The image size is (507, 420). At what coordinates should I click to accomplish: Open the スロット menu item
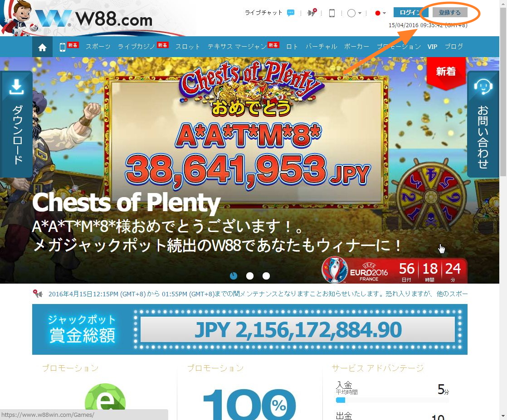click(x=188, y=47)
